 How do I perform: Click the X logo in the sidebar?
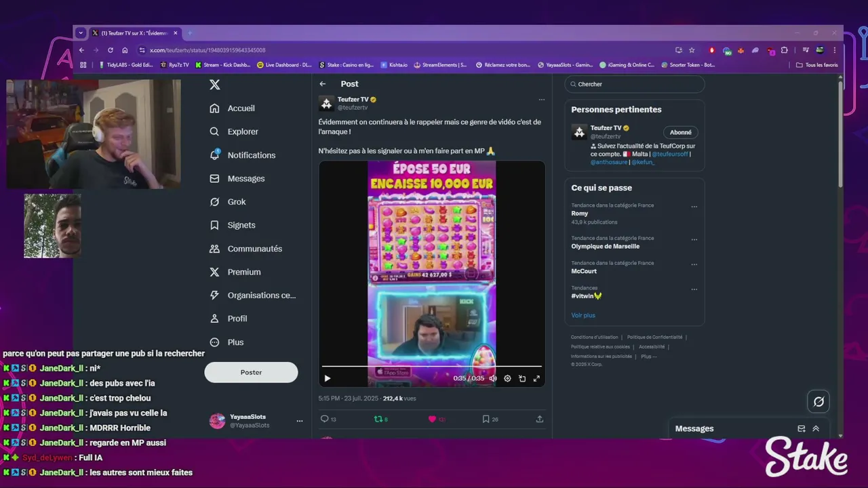pyautogui.click(x=215, y=85)
